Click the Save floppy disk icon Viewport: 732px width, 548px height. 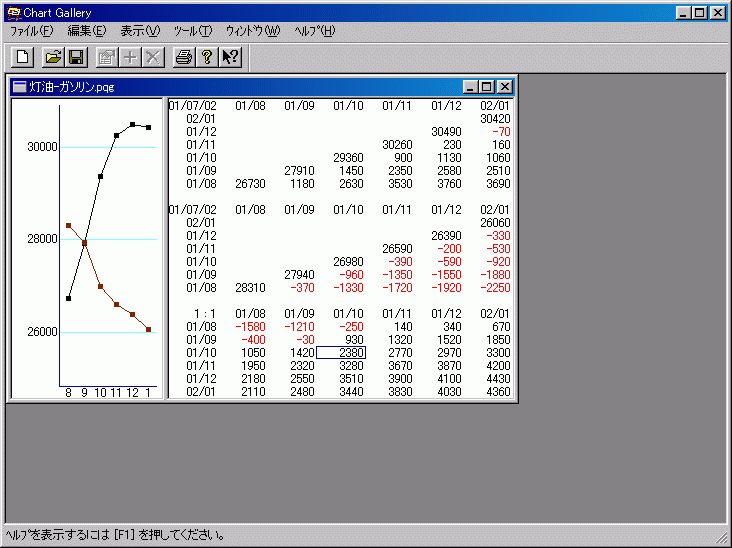[76, 57]
